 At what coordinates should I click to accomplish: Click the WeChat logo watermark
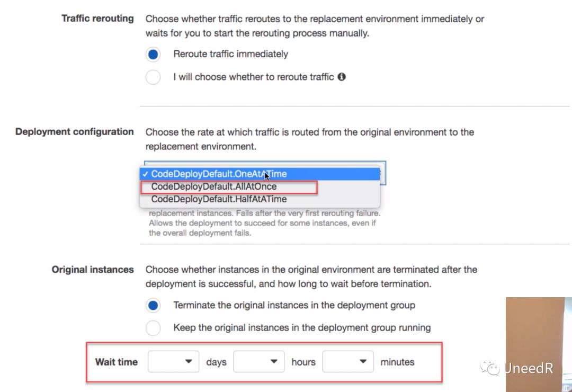[x=489, y=368]
